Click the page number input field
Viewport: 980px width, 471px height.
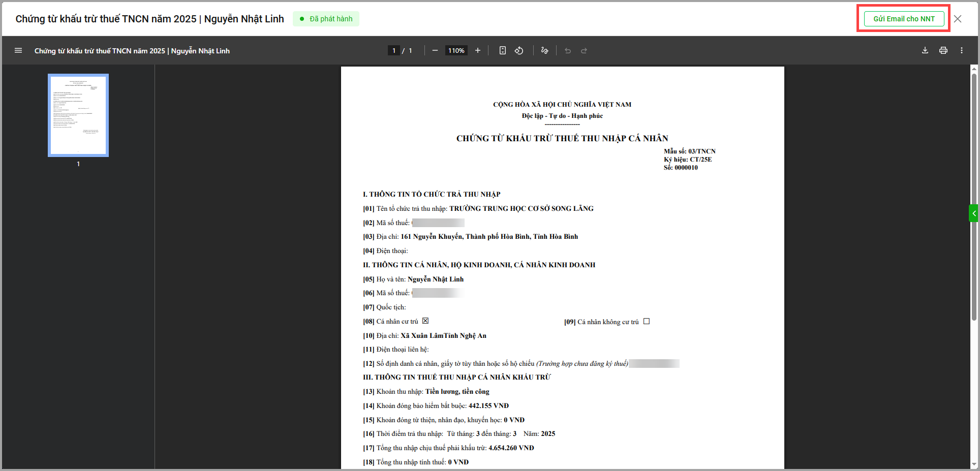[393, 50]
